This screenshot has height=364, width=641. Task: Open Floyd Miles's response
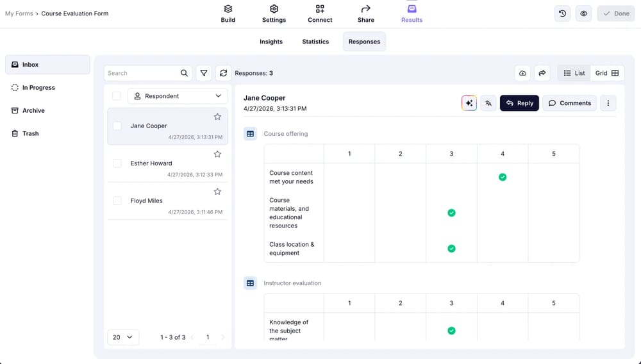[x=167, y=201]
